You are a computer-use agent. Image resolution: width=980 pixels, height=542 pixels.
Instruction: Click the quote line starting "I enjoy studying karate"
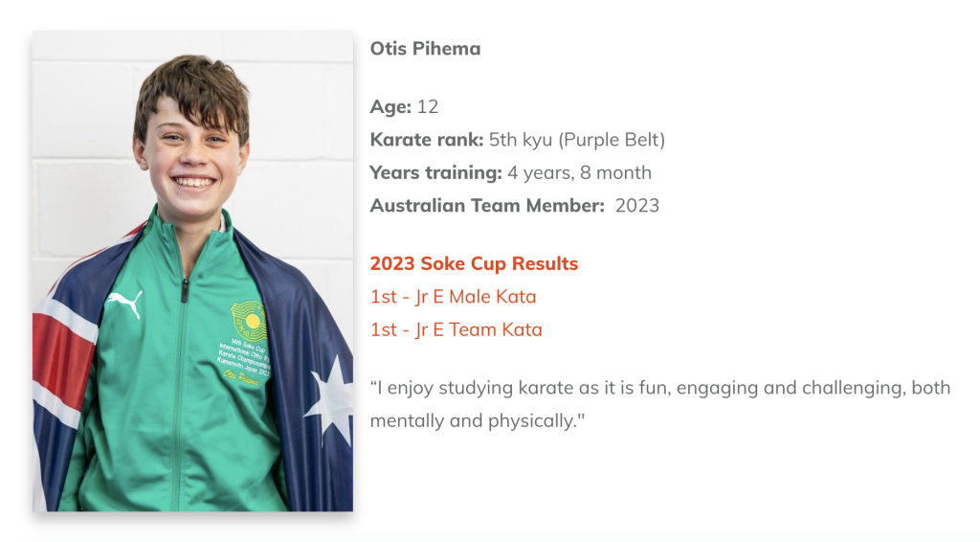coord(660,388)
